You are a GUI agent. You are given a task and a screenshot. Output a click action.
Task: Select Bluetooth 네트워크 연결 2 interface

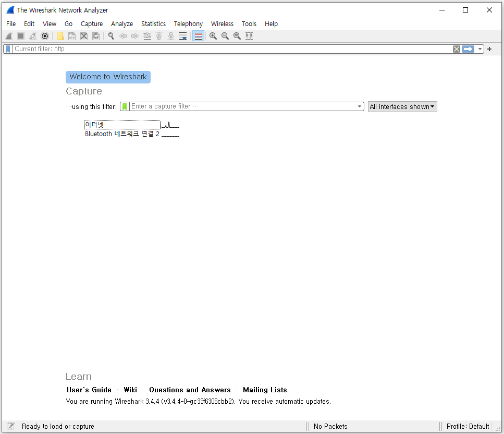click(122, 134)
